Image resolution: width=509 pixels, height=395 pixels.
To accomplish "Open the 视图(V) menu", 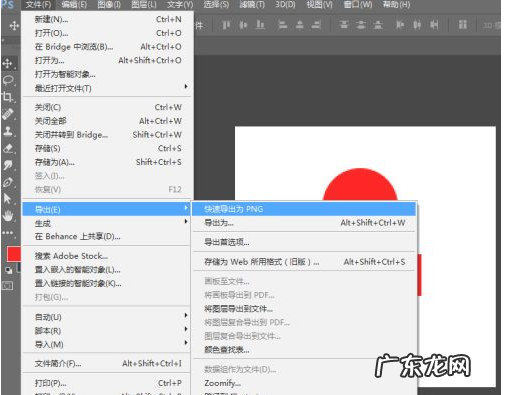I will (320, 5).
